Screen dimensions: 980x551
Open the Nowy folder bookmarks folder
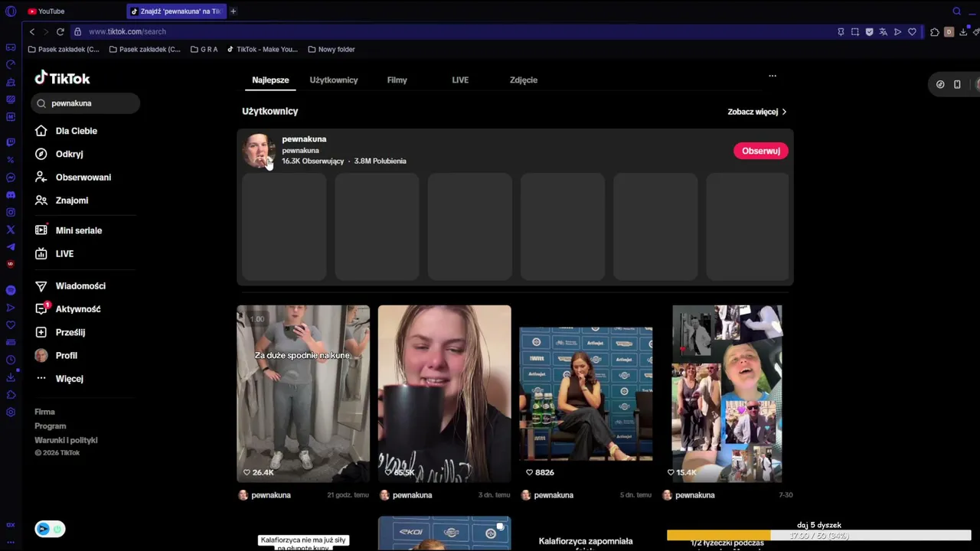click(332, 49)
